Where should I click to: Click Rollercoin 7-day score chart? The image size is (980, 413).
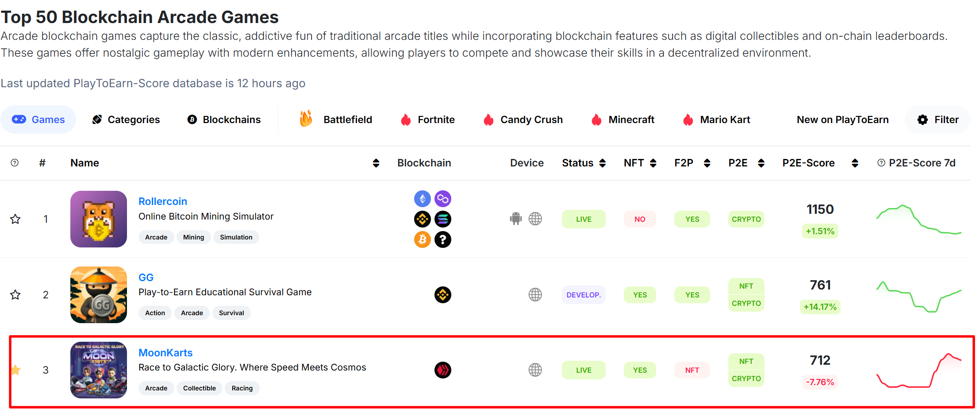click(919, 219)
